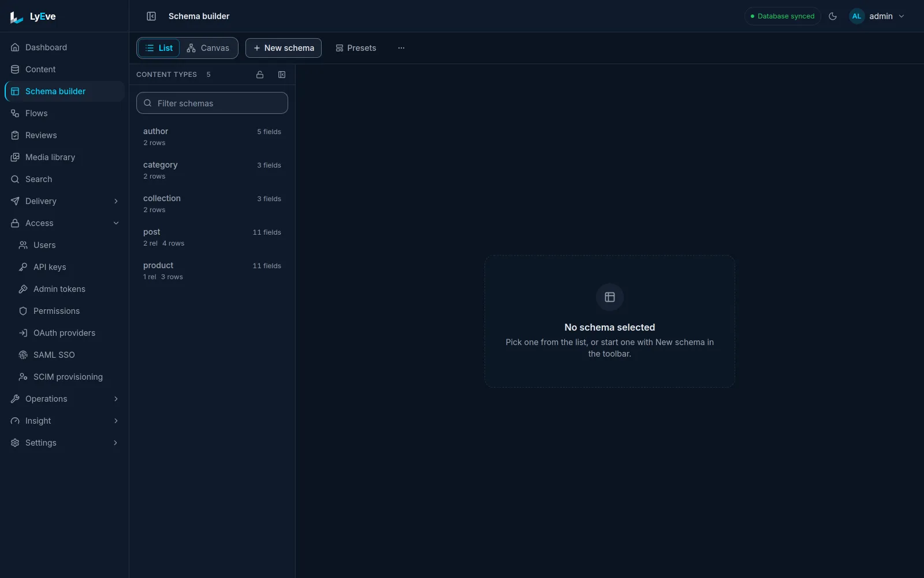
Task: Click the LyEve logo icon
Action: pos(17,17)
